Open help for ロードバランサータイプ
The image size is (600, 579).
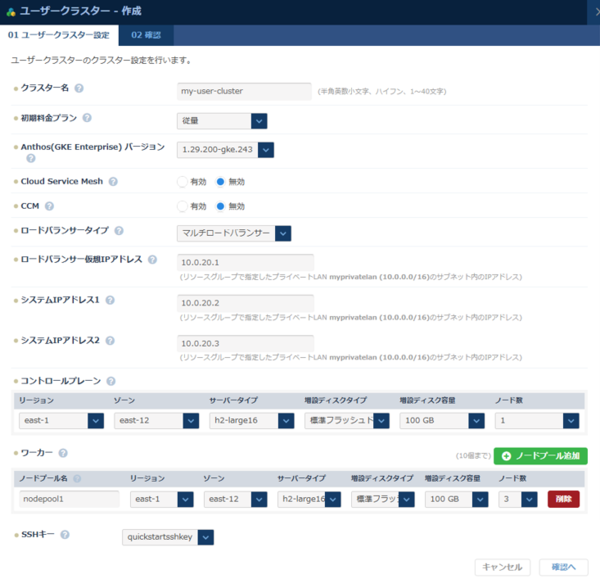[119, 231]
